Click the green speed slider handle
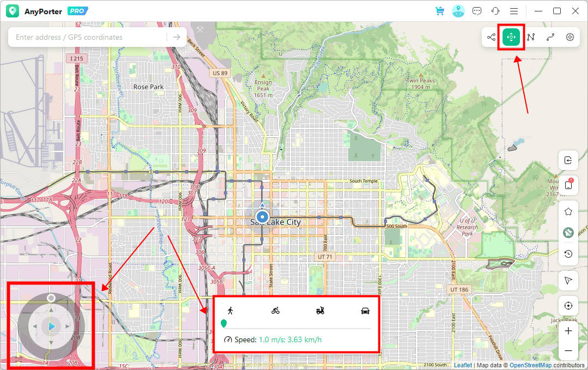The width and height of the screenshot is (588, 370). click(224, 324)
